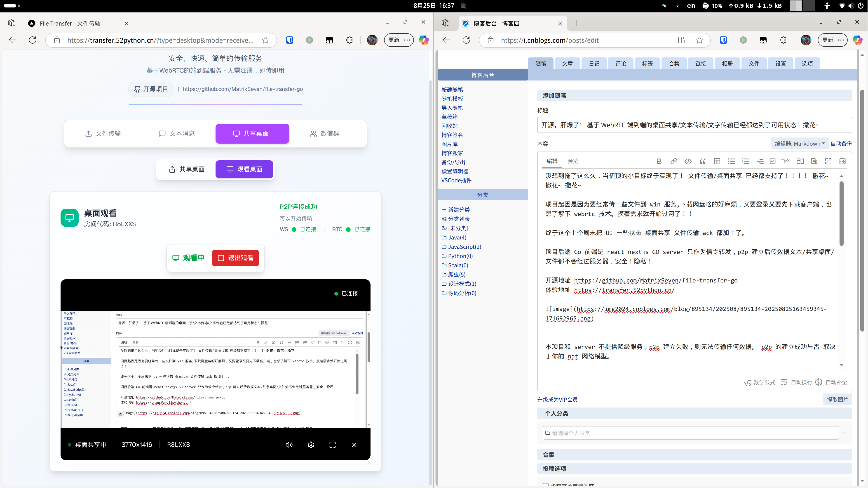Open the 编辑器: Markdown dropdown
This screenshot has height=488, width=868.
[799, 144]
